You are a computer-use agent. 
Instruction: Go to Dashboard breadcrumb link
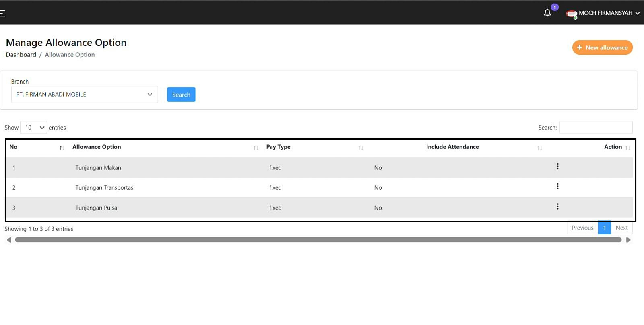coord(21,55)
